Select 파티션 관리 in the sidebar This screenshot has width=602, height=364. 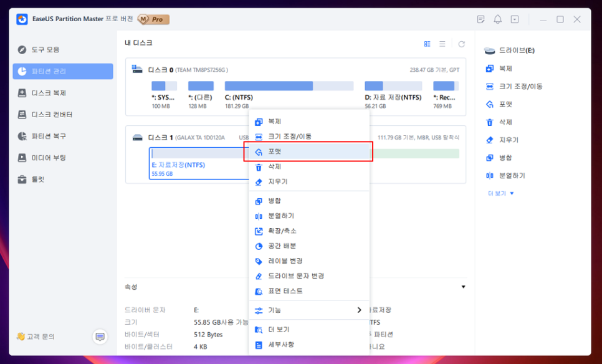pyautogui.click(x=63, y=72)
